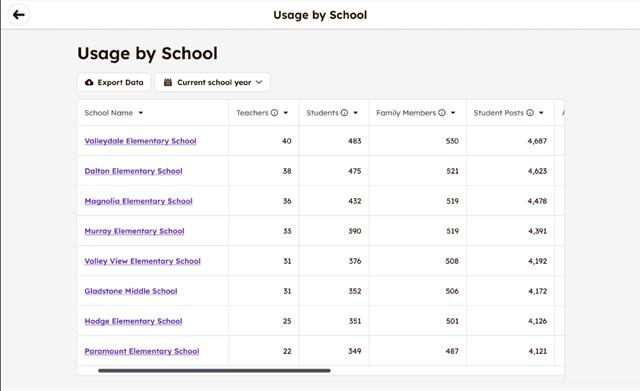640x391 pixels.
Task: Open Valleydale Elementary School link
Action: pyautogui.click(x=140, y=141)
